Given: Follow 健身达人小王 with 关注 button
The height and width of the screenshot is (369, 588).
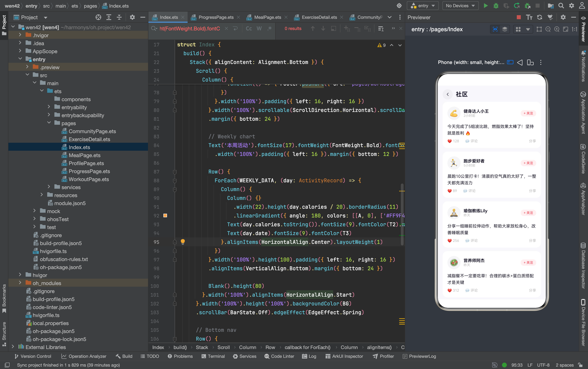Looking at the screenshot, I should point(528,113).
